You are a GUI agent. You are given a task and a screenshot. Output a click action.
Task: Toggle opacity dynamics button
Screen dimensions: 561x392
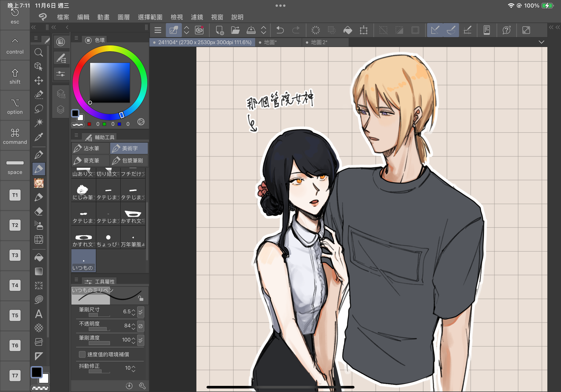click(x=140, y=326)
